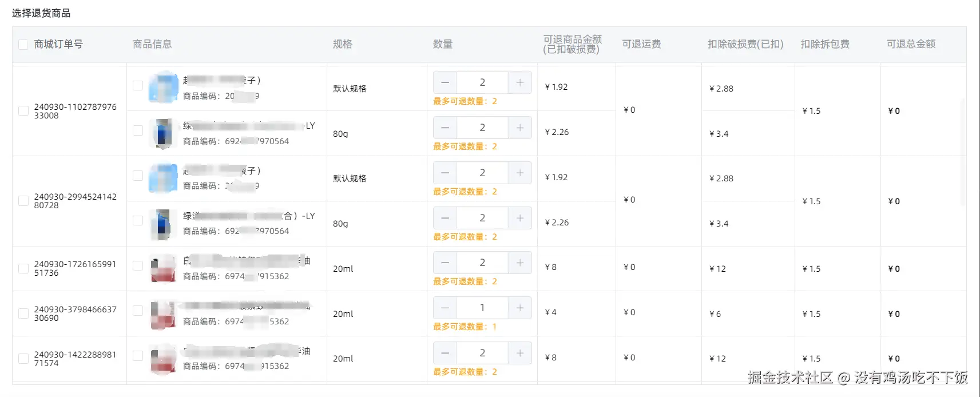The image size is (980, 397).
Task: Check order 240930-299452414280728 checkbox
Action: pyautogui.click(x=23, y=201)
